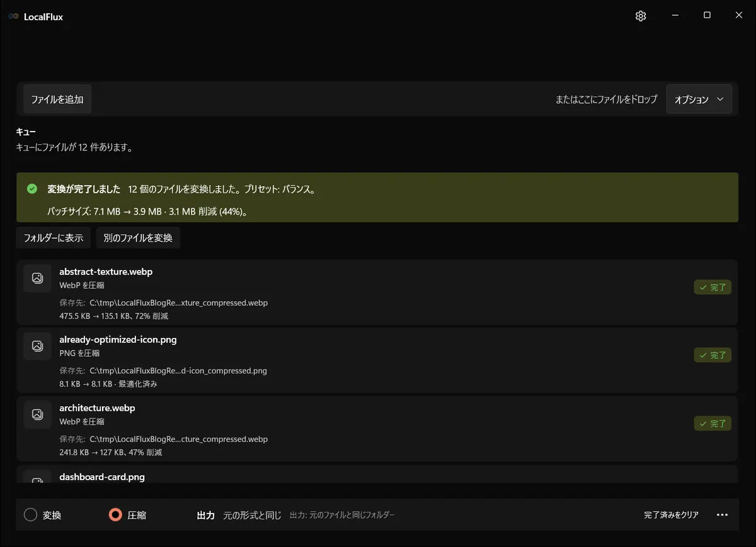Viewport: 756px width, 547px height.
Task: Click the image icon for already-optimized-icon.png
Action: [37, 346]
